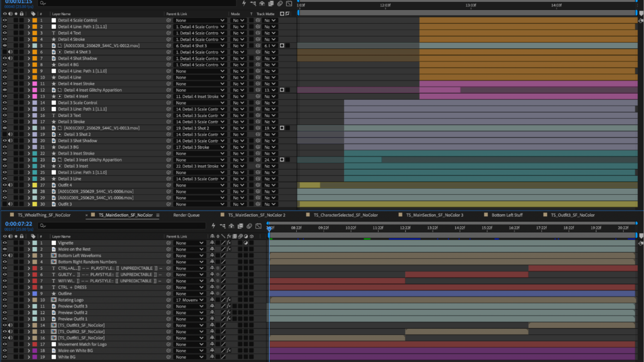Image resolution: width=644 pixels, height=362 pixels.
Task: Click pink label color of Detail 4 Inset
Action: [x=35, y=96]
